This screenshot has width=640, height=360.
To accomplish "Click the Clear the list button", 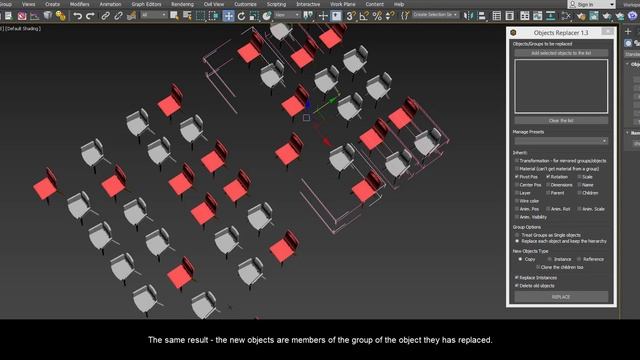I will (561, 121).
